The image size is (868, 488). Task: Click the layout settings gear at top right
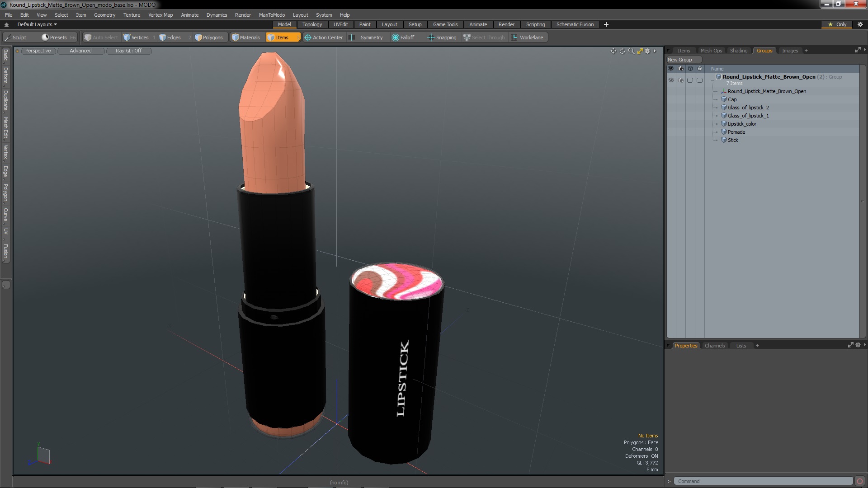[x=860, y=24]
